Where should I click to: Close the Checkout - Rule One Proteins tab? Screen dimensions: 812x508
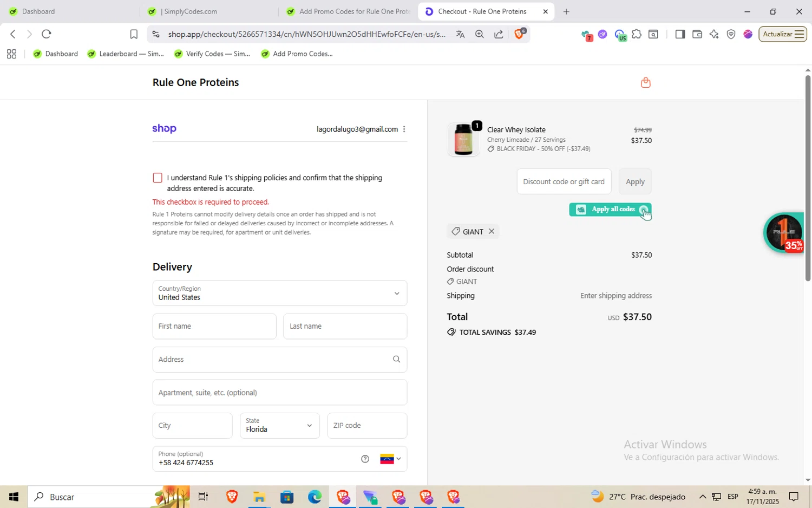click(x=545, y=11)
